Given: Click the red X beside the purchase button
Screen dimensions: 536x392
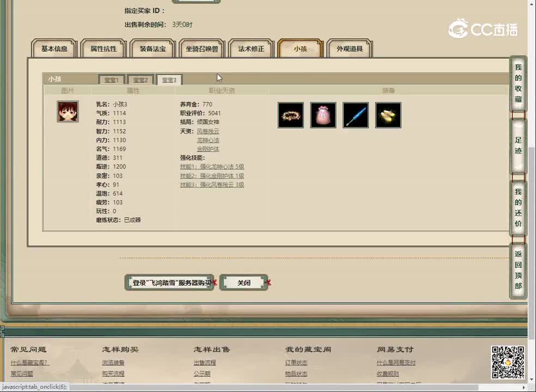Looking at the screenshot, I should (214, 281).
